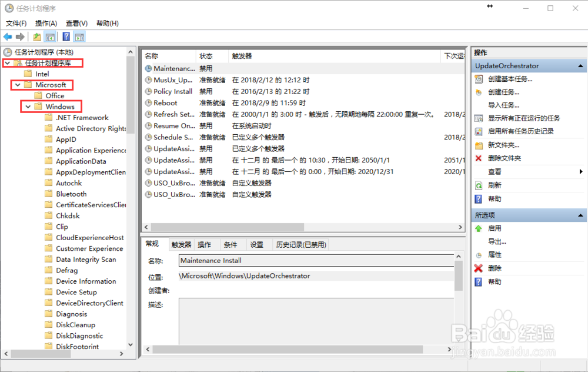This screenshot has height=372, width=588.
Task: Click the clock icon of Reboot task
Action: [149, 103]
